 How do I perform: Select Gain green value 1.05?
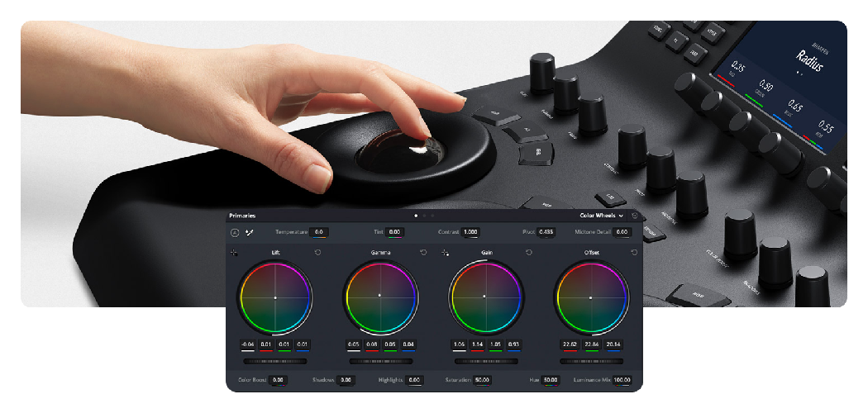495,345
